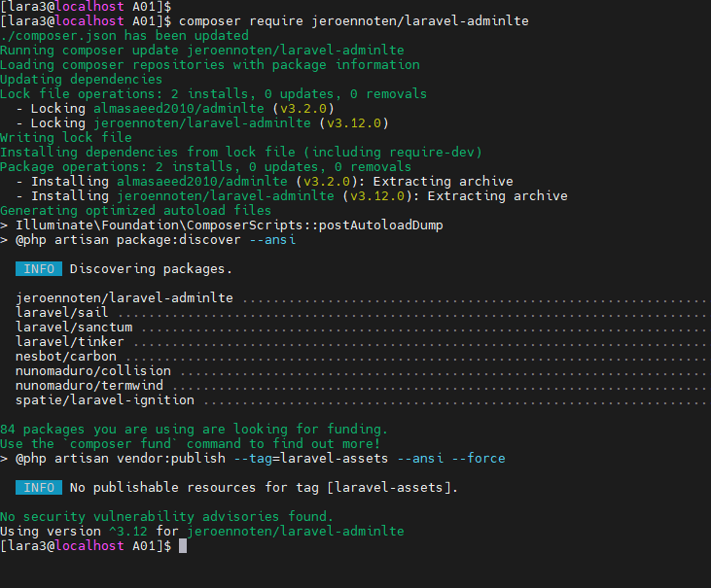Click './composer.json has been updated' line
The width and height of the screenshot is (711, 588).
coord(124,36)
